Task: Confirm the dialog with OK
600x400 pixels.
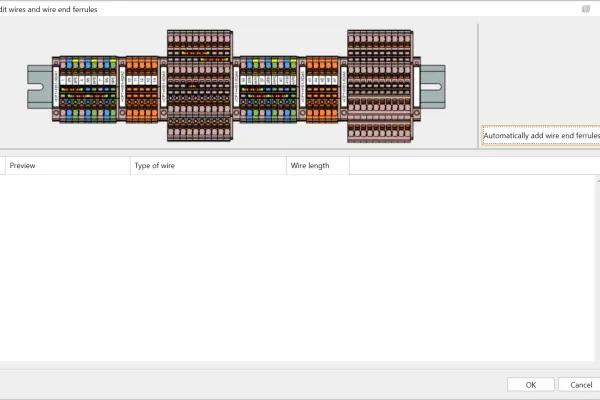Action: 530,384
